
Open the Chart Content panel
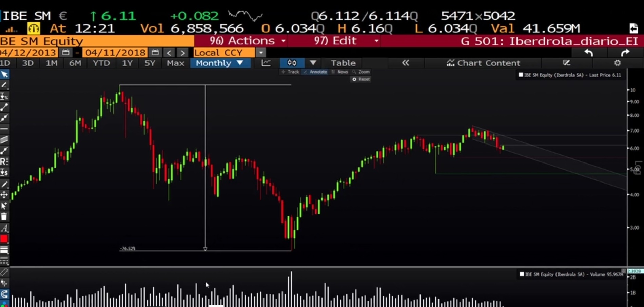483,63
